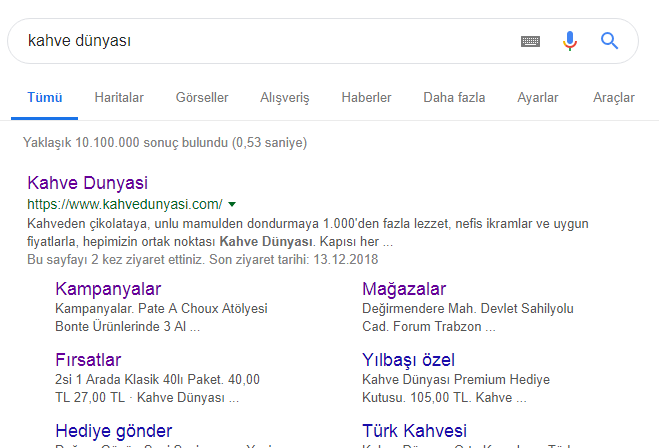Click the text '2si 1 Arada Klasik 40lı Paket'
This screenshot has height=448, width=659.
[x=139, y=379]
